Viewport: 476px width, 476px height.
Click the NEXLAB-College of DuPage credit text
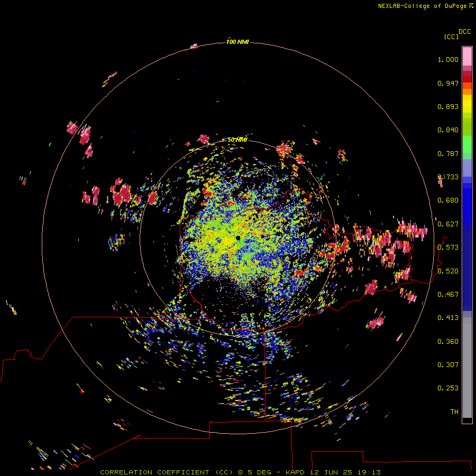point(422,6)
